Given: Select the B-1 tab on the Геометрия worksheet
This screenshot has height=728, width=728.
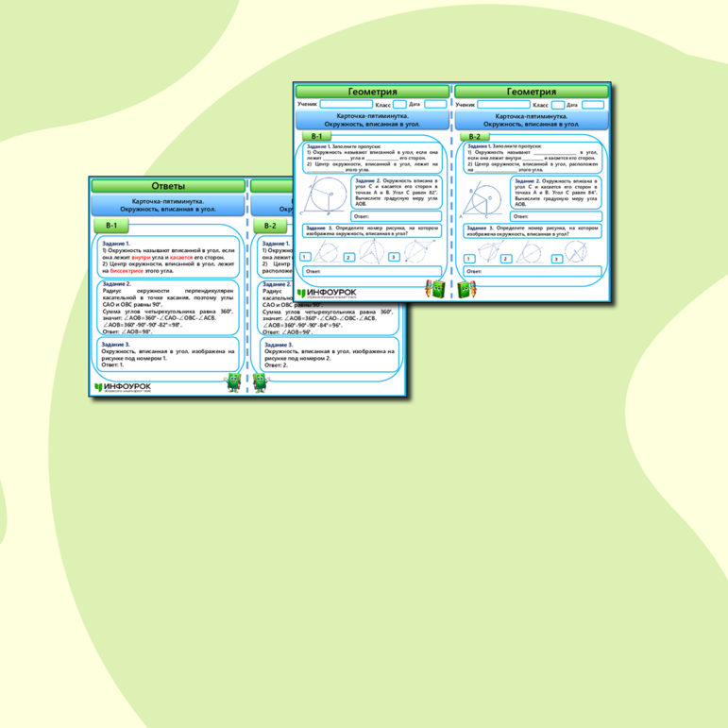Looking at the screenshot, I should pos(316,138).
